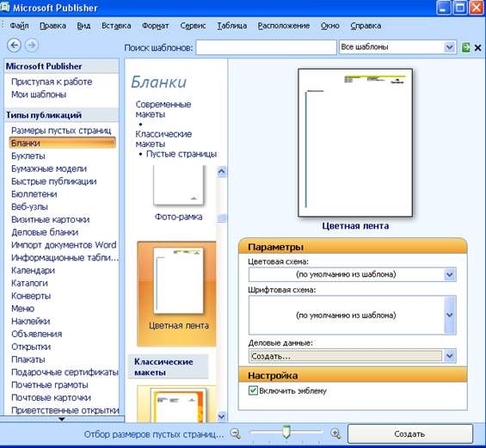Open the 'Деловые данные' dropdown
The height and width of the screenshot is (448, 486).
450,356
